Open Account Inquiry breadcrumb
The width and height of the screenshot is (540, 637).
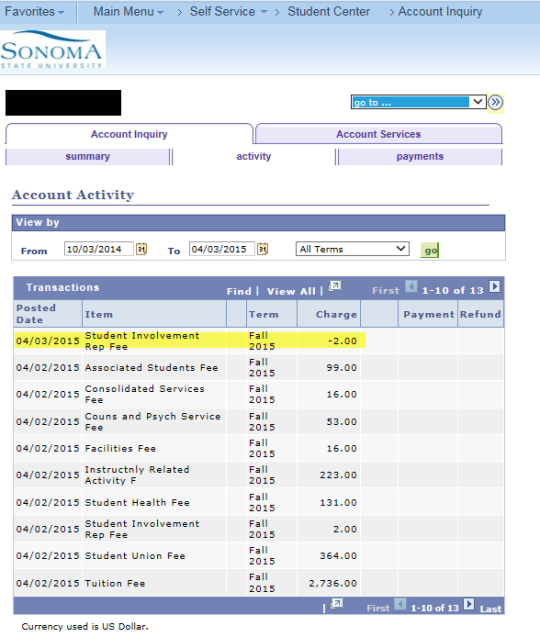[x=440, y=11]
